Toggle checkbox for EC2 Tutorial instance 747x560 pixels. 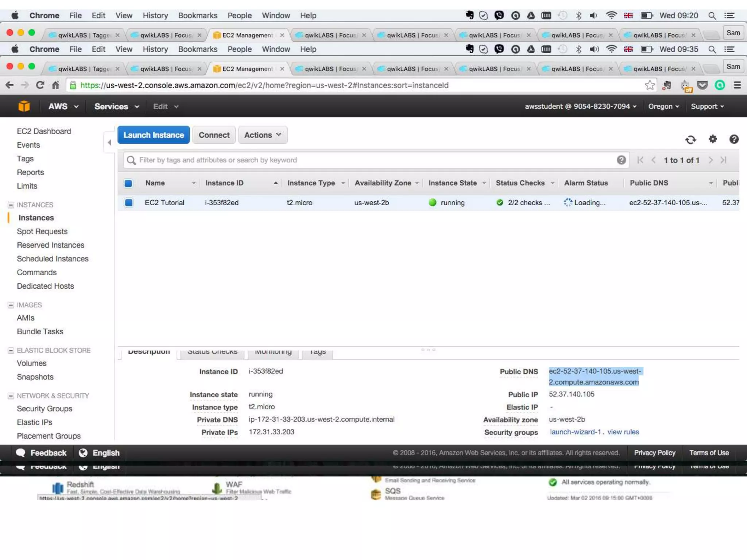pos(129,202)
